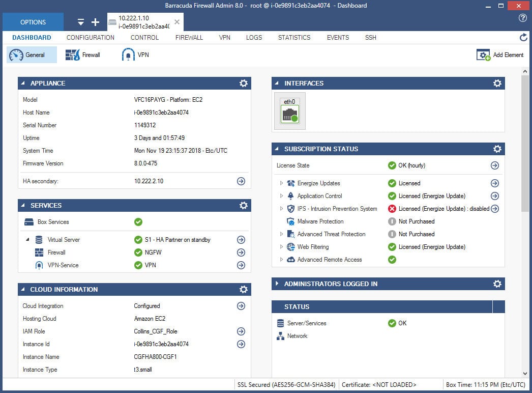This screenshot has height=393, width=532.
Task: Switch to the SSH tab
Action: click(x=370, y=37)
